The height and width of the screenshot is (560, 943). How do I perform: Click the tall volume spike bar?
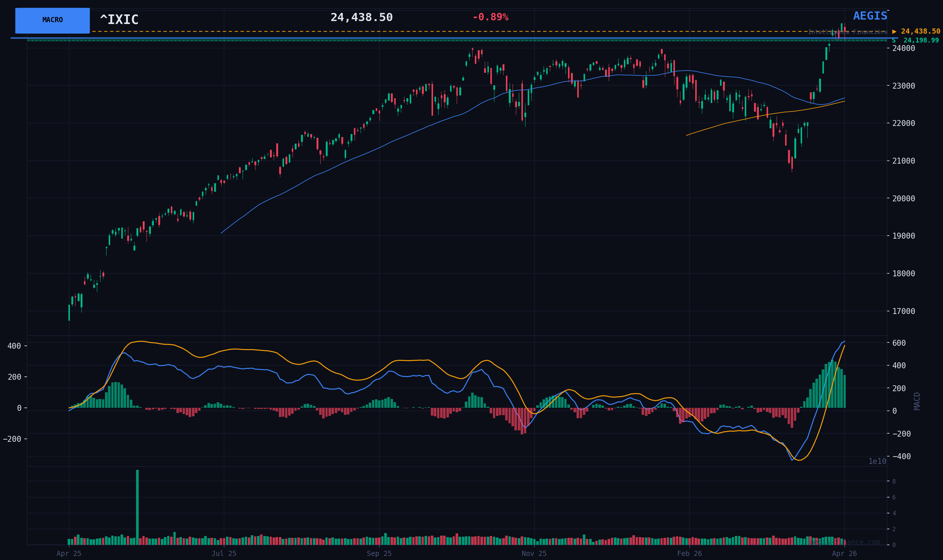pyautogui.click(x=138, y=507)
